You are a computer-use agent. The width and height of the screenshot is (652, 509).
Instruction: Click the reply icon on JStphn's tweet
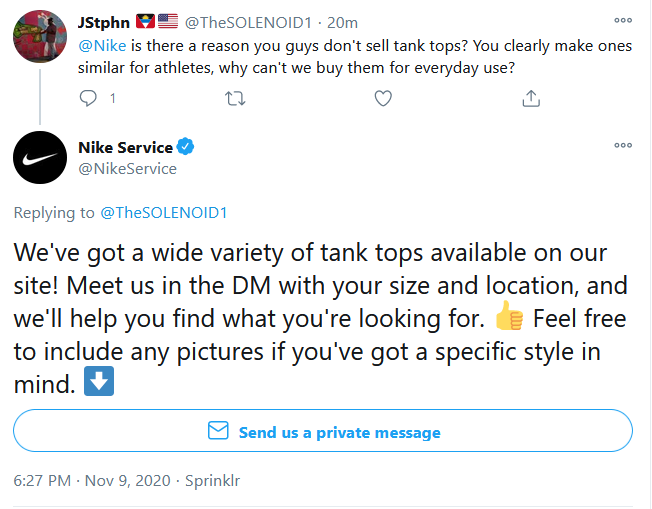coord(89,98)
